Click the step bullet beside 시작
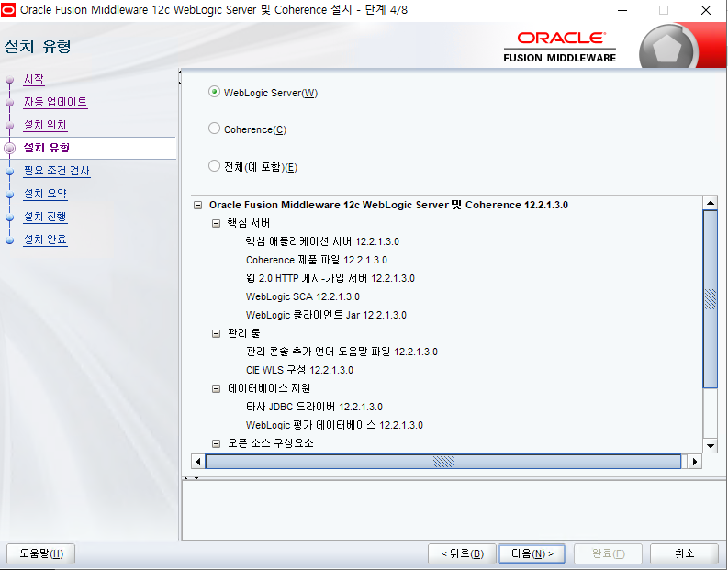Viewport: 728px width, 570px height. point(9,80)
